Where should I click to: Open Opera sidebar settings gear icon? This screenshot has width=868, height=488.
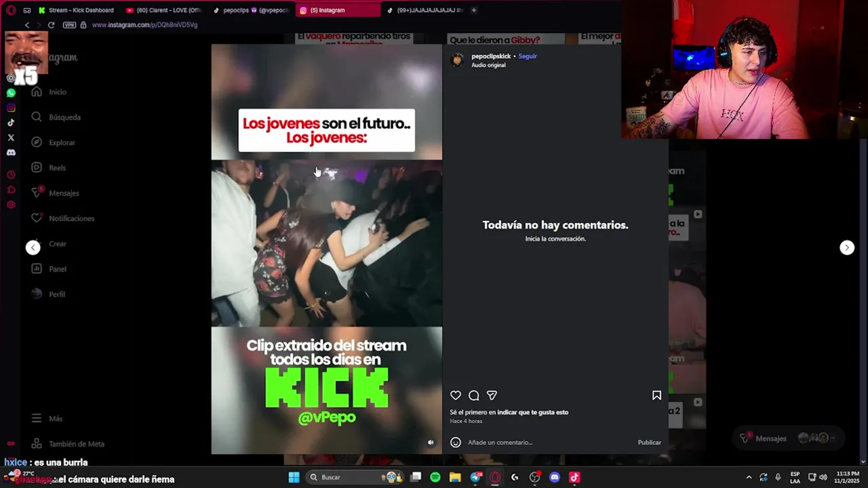coord(11,205)
